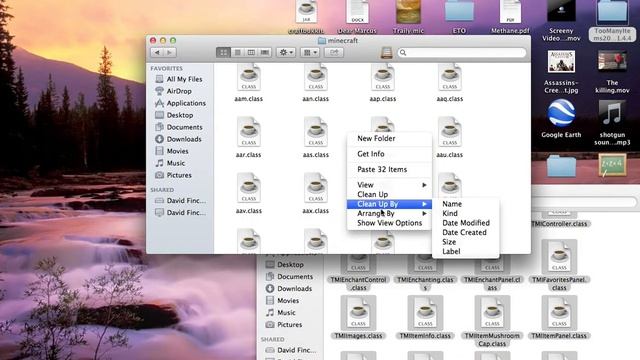The height and width of the screenshot is (360, 640).
Task: Open the Action gear dropdown
Action: pyautogui.click(x=286, y=52)
